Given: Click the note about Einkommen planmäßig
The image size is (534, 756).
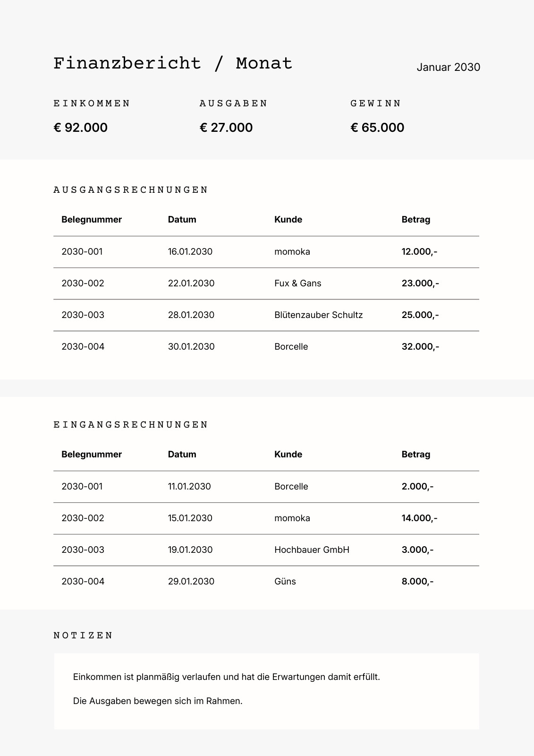Looking at the screenshot, I should (227, 677).
